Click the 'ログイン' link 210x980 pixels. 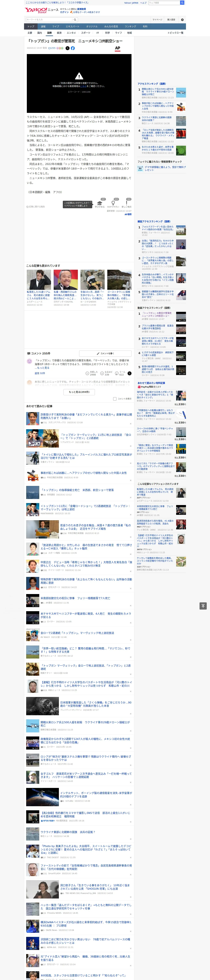[x=64, y=12]
